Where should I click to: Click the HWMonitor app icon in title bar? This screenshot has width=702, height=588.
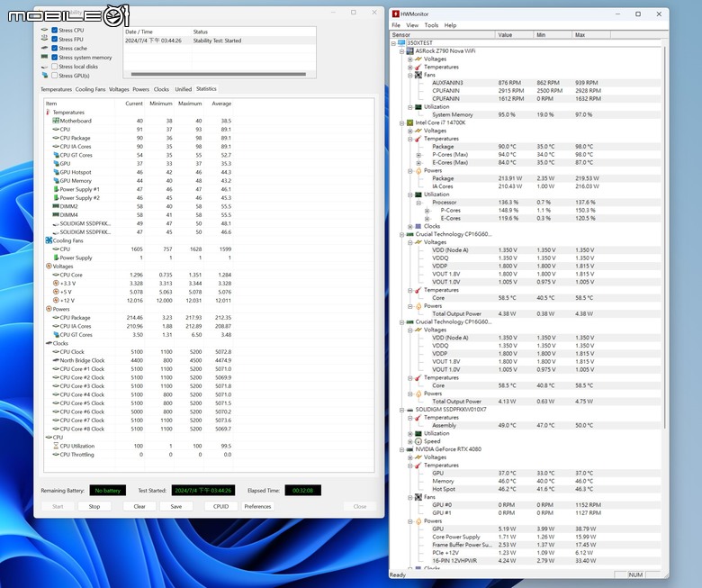(x=395, y=14)
